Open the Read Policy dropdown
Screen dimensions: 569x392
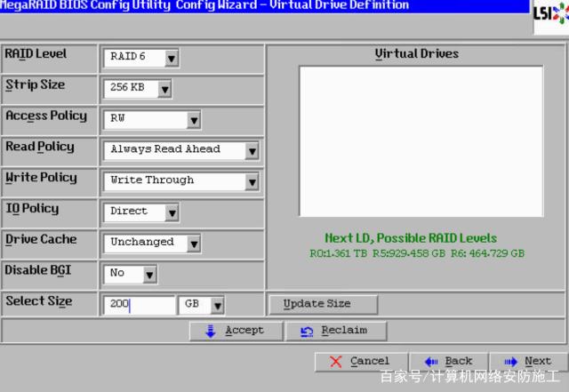point(181,150)
